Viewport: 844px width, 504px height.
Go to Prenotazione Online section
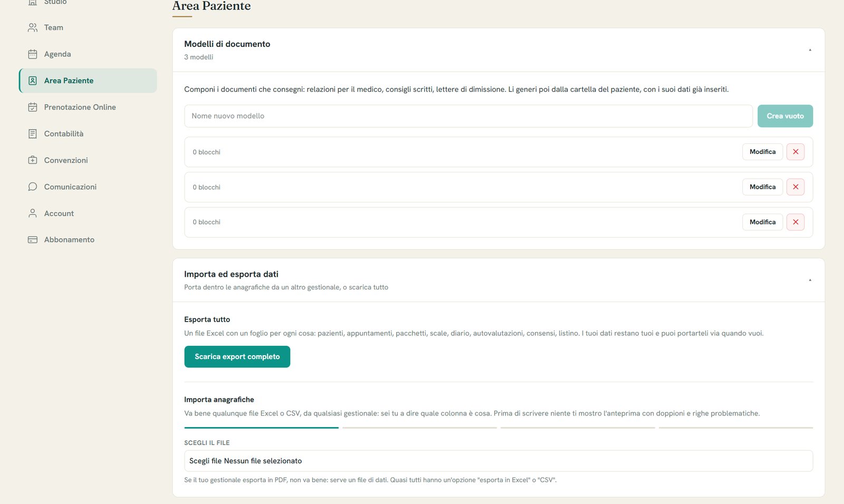click(x=88, y=107)
